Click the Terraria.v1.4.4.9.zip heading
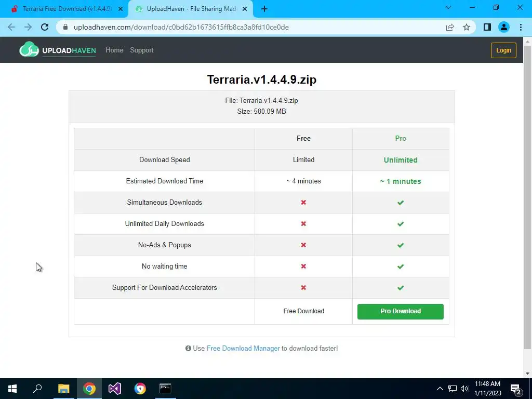532x399 pixels. click(262, 79)
